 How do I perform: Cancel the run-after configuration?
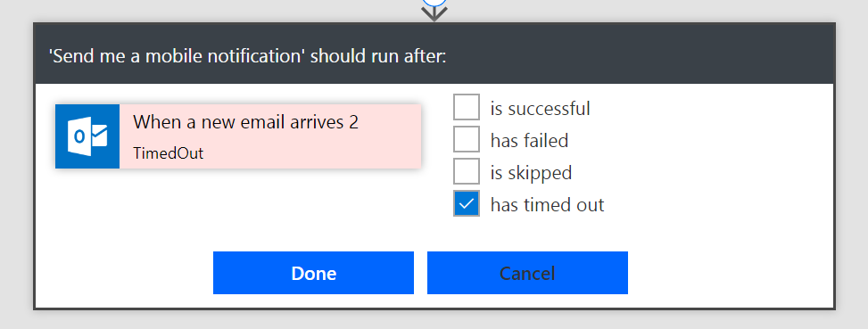pos(527,273)
